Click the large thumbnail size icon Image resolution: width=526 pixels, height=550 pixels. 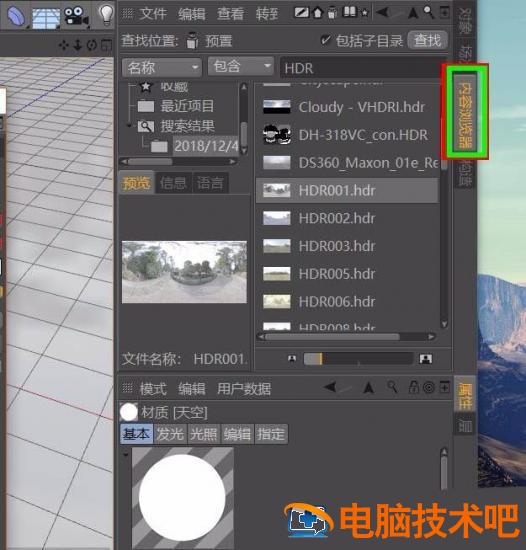426,358
